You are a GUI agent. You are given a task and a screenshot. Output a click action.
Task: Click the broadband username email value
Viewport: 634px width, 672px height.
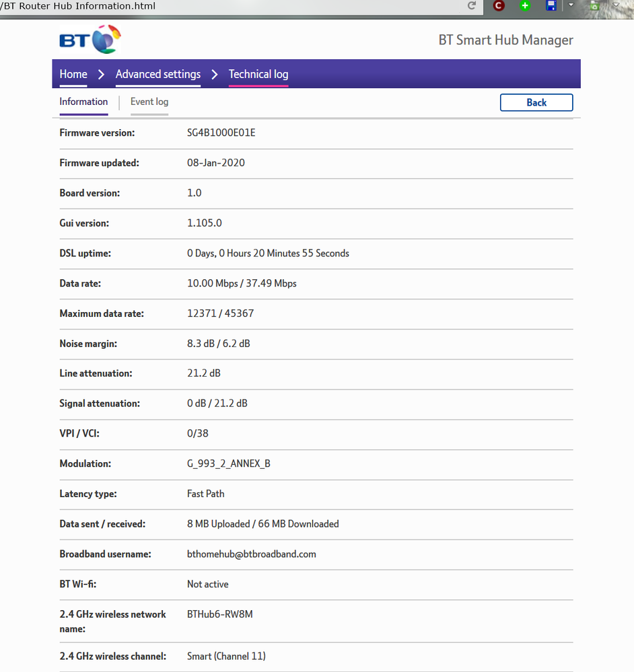[x=251, y=554]
